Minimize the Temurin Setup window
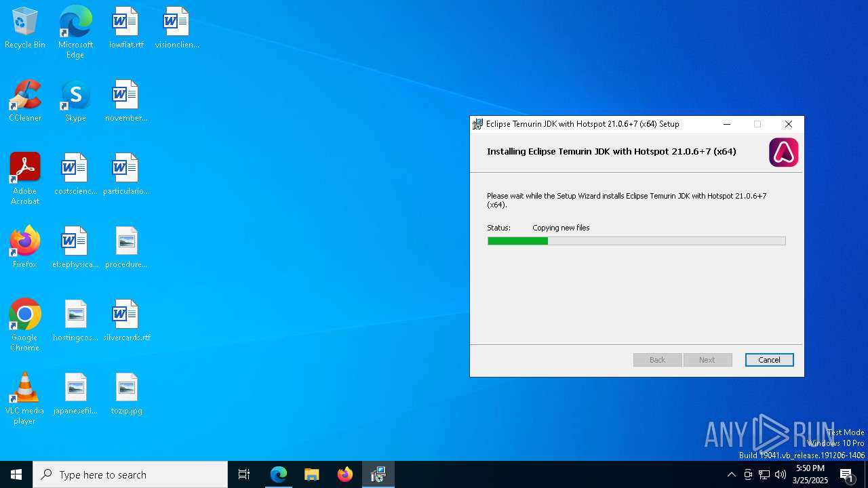Screen dimensions: 868x488 coord(727,124)
